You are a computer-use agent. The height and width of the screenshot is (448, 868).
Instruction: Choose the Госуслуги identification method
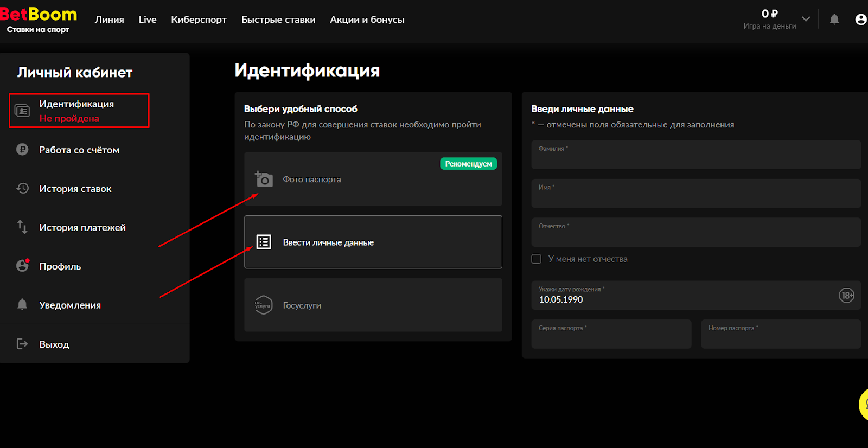click(x=373, y=305)
